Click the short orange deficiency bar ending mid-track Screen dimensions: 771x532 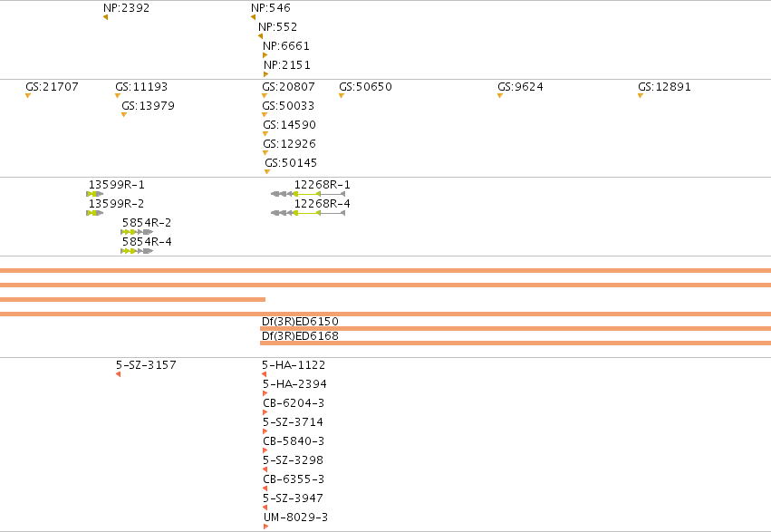pyautogui.click(x=133, y=299)
